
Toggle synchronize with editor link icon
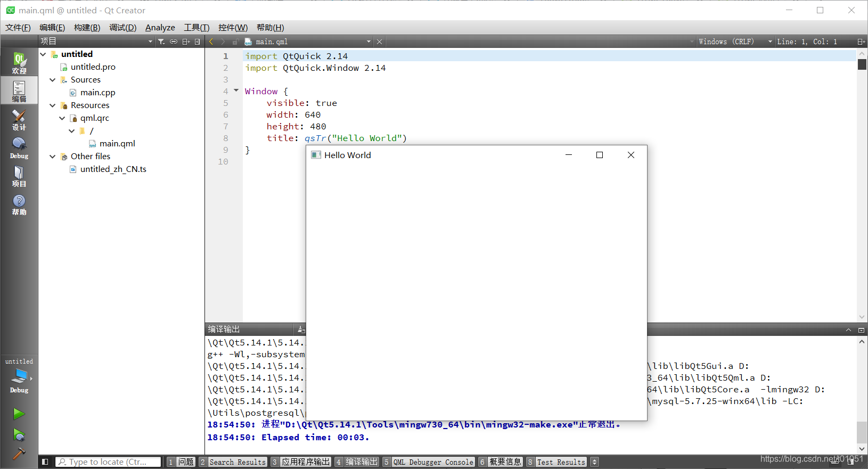tap(174, 42)
